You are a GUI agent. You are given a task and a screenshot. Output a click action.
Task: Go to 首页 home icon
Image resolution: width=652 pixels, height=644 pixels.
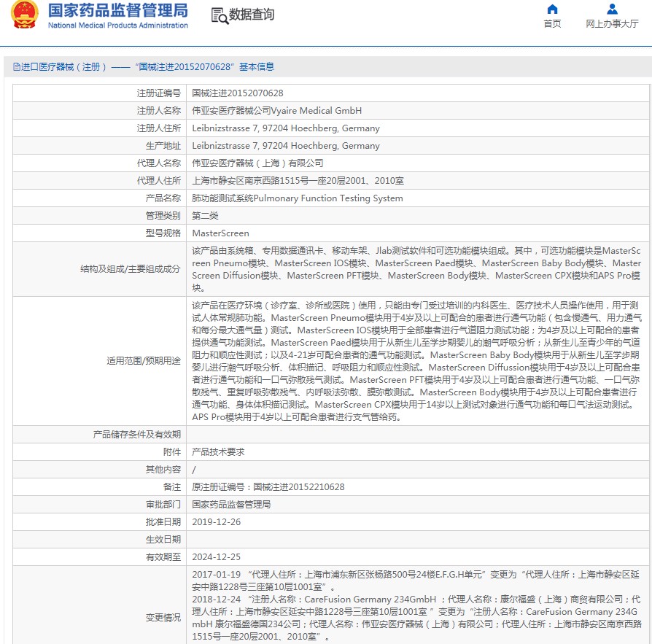[x=552, y=9]
